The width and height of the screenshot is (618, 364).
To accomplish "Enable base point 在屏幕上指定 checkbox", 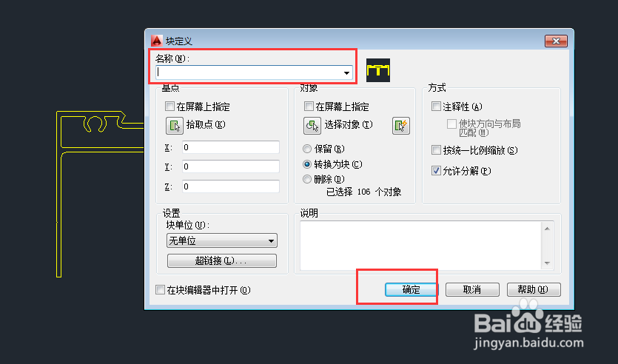I will click(x=170, y=107).
